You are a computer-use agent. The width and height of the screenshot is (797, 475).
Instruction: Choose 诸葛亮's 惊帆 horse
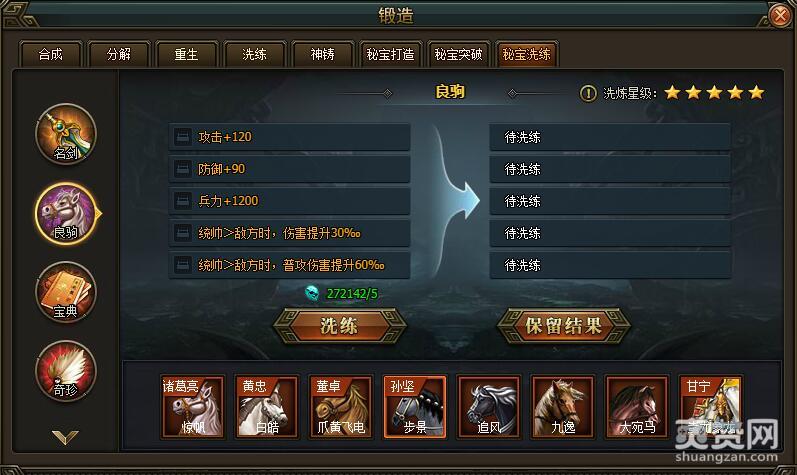click(193, 407)
